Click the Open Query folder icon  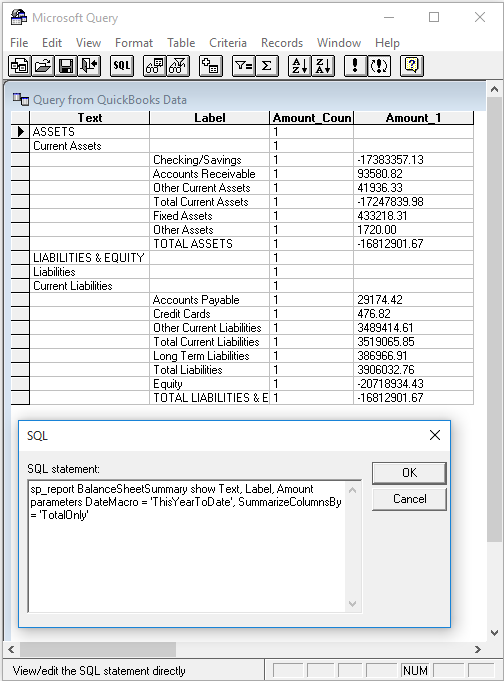click(x=43, y=66)
